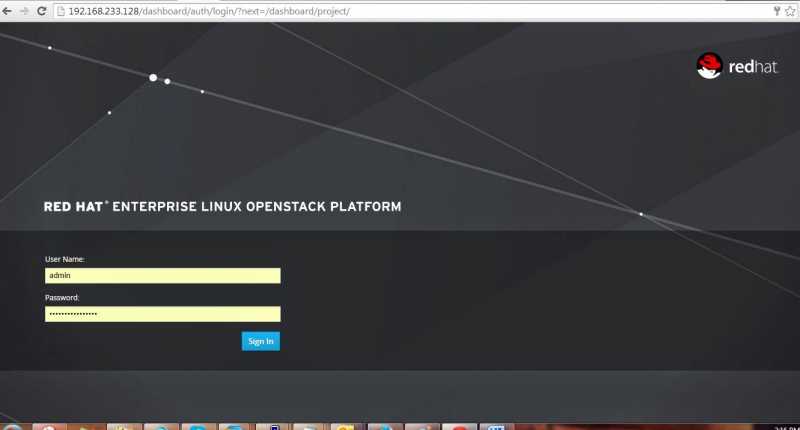Click the Password input field
This screenshot has width=800, height=430.
pyautogui.click(x=163, y=314)
